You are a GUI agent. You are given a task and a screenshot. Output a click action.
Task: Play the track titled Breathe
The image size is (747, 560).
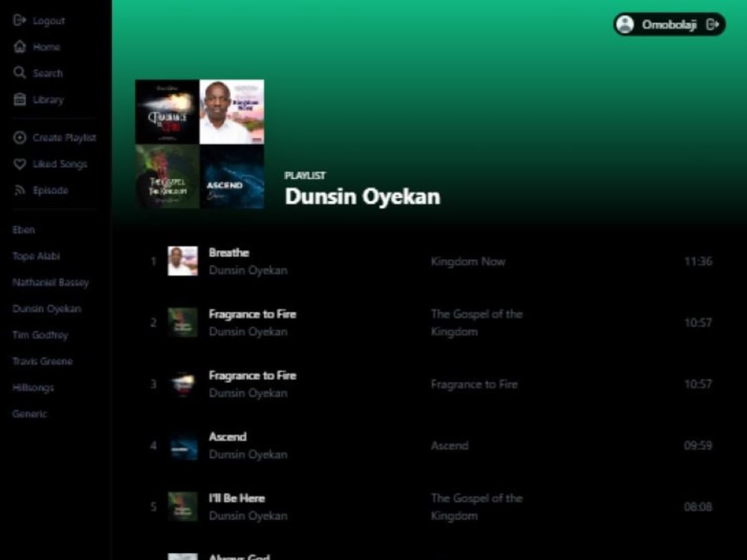229,252
